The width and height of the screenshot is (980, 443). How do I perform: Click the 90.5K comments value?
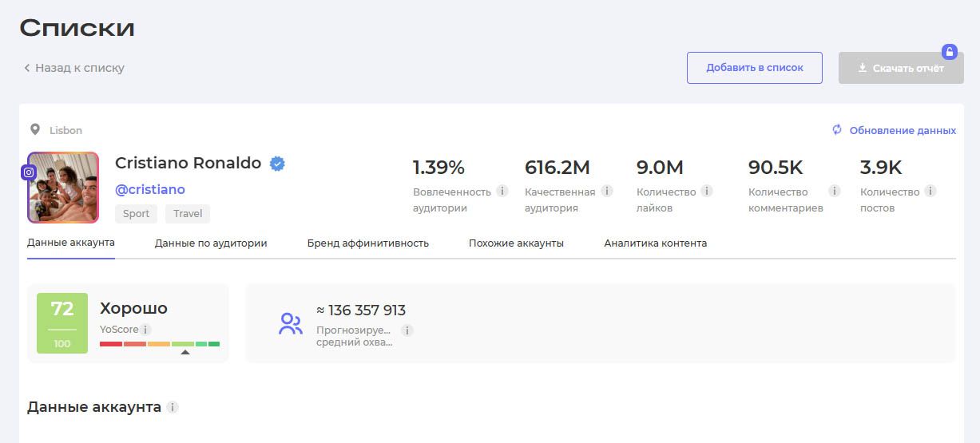pos(776,168)
